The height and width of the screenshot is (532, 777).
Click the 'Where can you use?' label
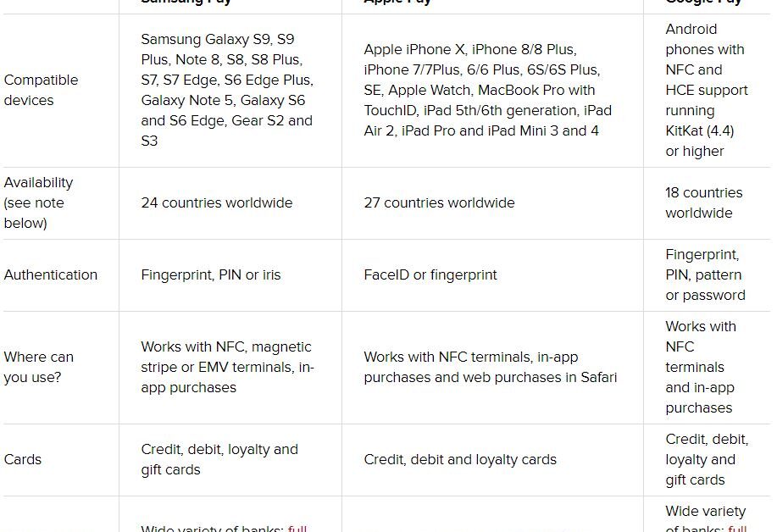[x=39, y=367]
